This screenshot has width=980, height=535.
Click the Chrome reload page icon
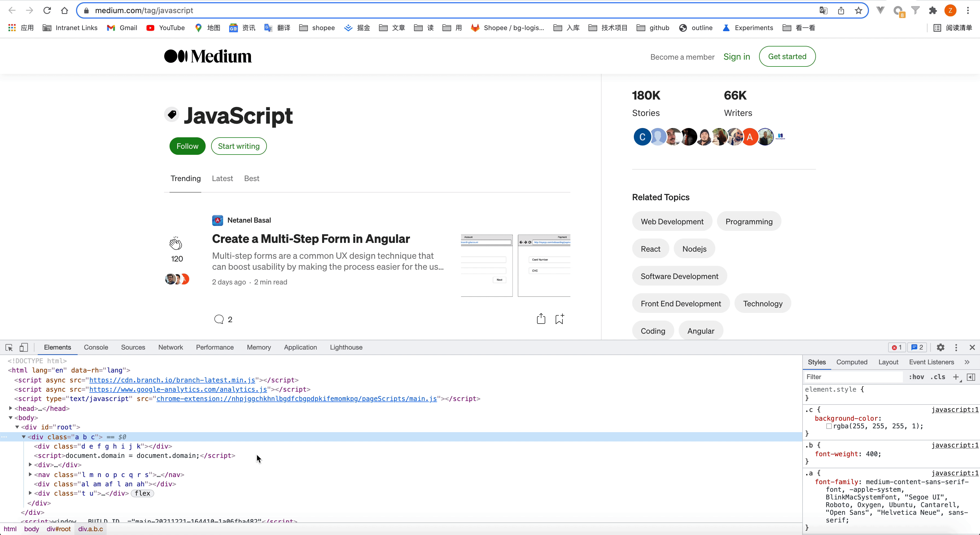[x=47, y=11]
